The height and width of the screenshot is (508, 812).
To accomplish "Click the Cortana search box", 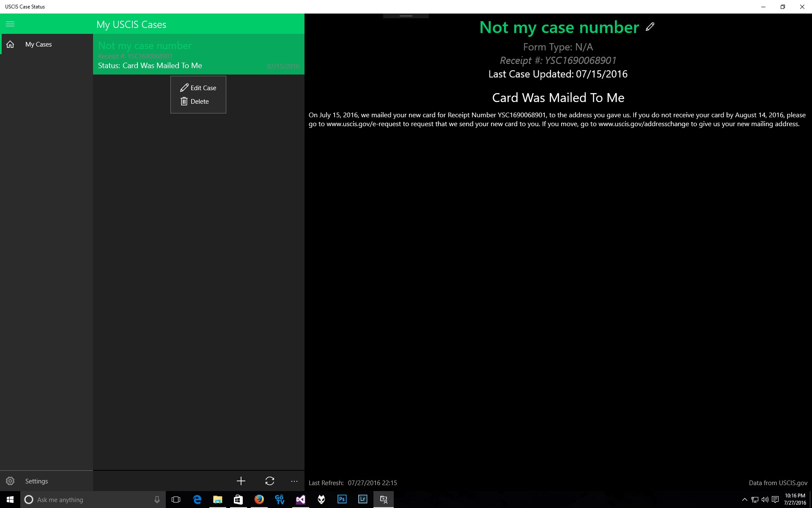I will (93, 500).
